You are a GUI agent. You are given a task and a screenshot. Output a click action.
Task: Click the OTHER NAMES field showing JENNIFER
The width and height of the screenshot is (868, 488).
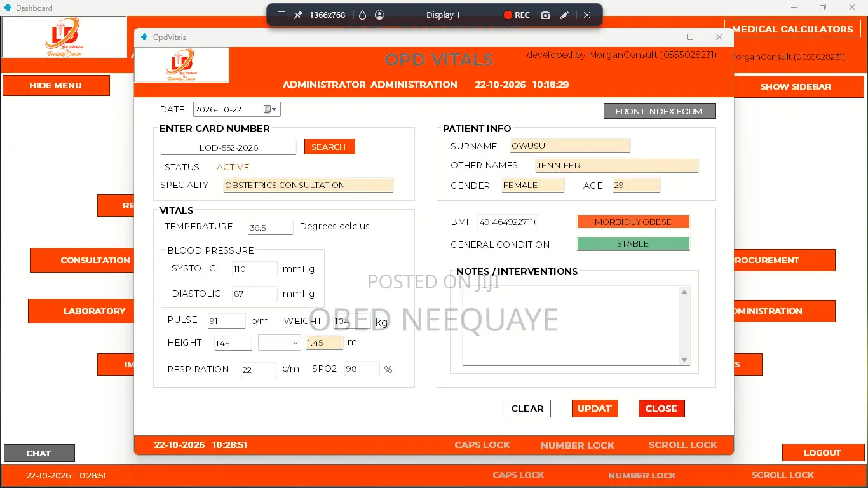click(617, 165)
